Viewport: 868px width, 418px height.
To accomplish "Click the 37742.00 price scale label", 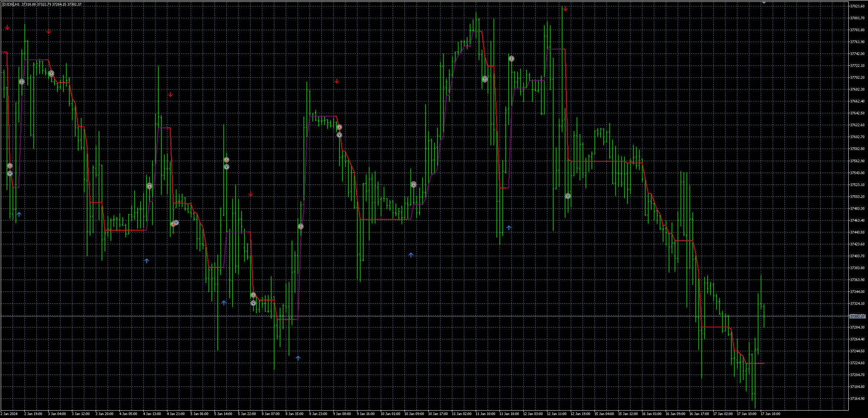I will pos(858,53).
